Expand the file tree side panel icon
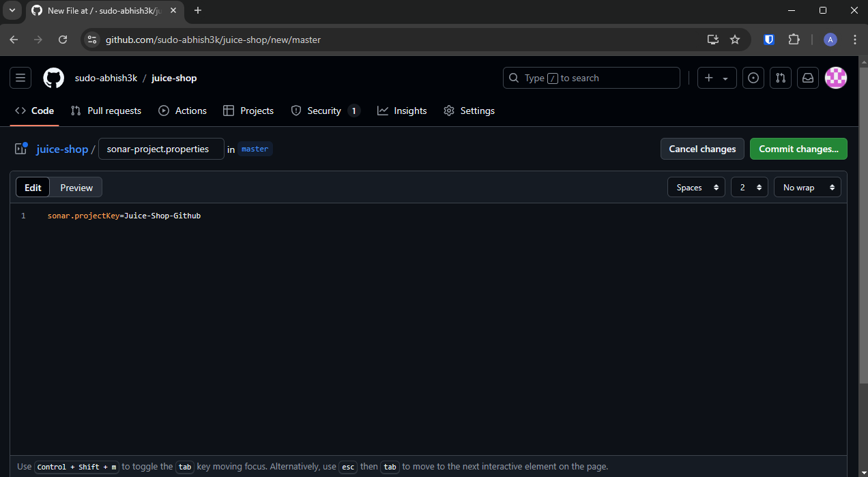 point(21,149)
